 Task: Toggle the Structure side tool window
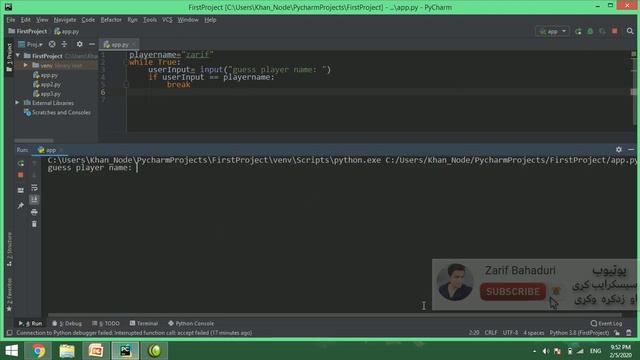pos(9,249)
